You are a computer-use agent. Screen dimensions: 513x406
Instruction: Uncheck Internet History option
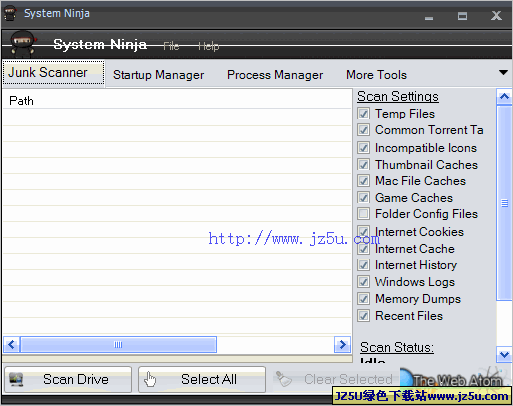point(363,265)
